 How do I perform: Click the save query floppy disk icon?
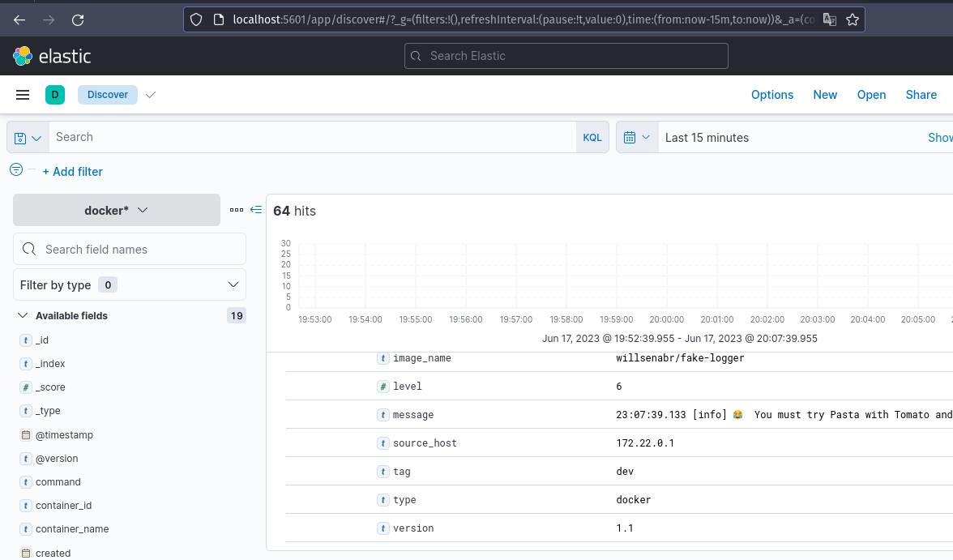point(22,136)
